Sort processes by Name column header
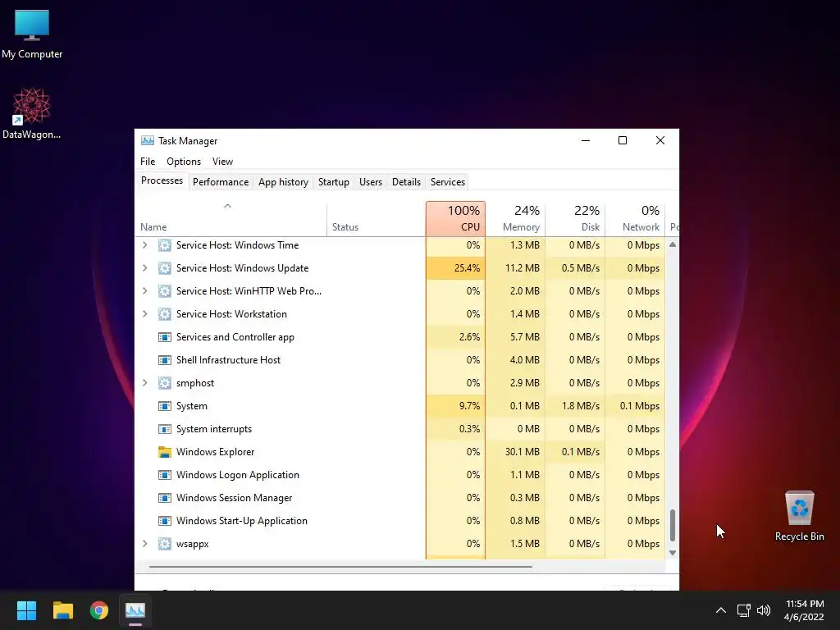 point(231,218)
